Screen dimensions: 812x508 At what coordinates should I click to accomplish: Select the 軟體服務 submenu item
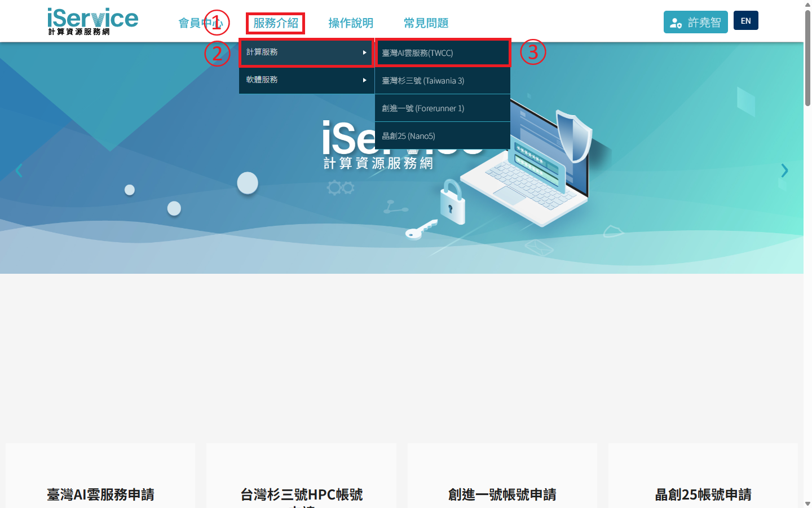pos(307,80)
